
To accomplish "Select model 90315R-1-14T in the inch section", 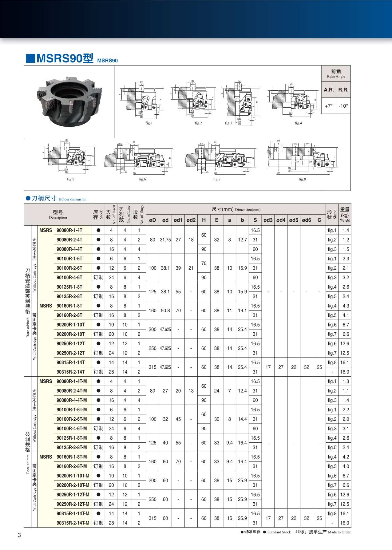I will pyautogui.click(x=71, y=363).
